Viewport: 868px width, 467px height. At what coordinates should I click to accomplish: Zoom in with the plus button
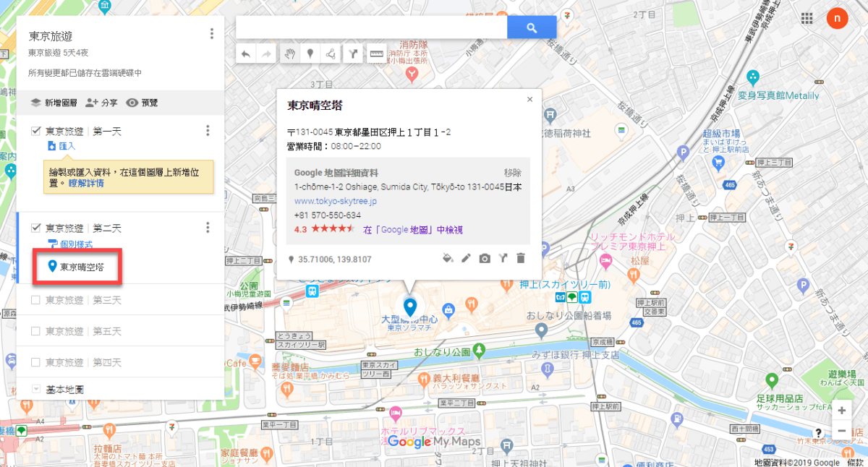tap(841, 410)
